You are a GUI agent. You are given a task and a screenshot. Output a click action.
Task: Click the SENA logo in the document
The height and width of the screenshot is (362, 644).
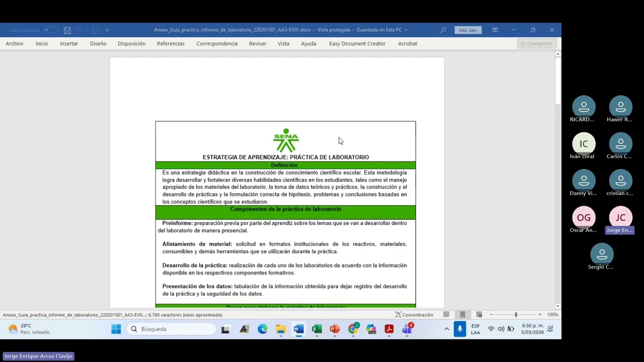[x=286, y=140]
